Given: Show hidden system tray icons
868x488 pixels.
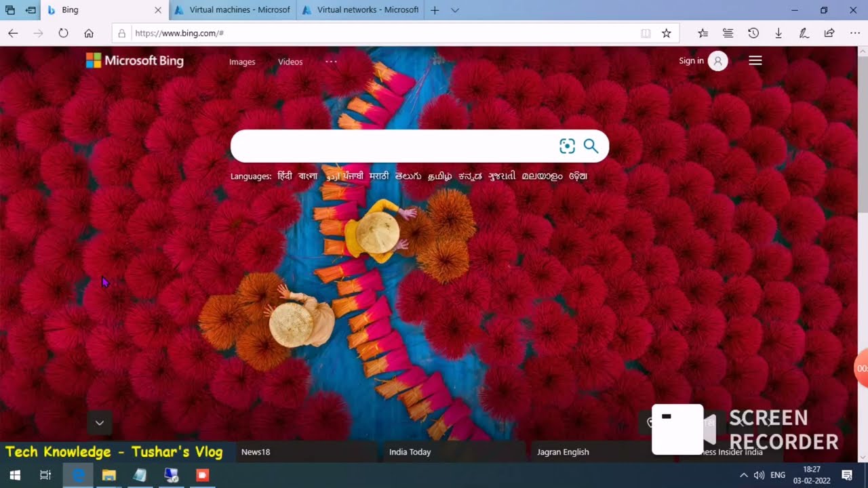Looking at the screenshot, I should click(743, 475).
